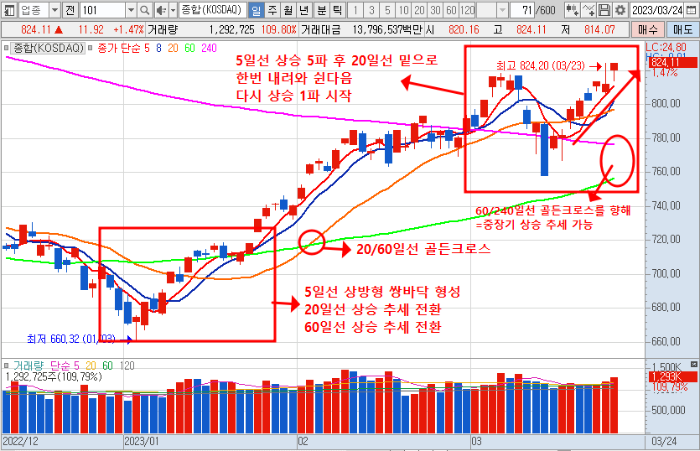Click the 2023/01 date axis label
This screenshot has width=700, height=451.
pos(141,442)
